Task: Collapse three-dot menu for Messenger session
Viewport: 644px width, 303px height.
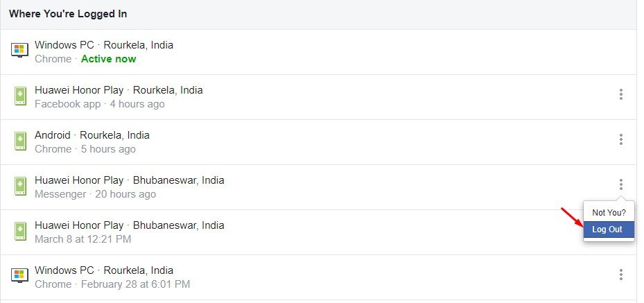Action: (620, 184)
